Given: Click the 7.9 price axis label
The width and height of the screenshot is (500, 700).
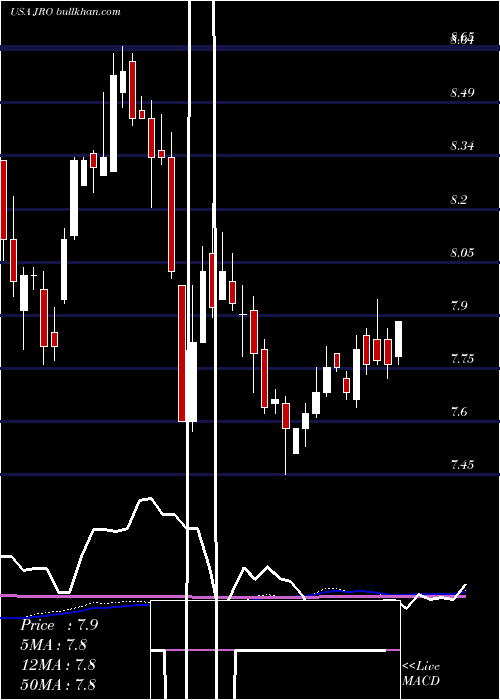Looking at the screenshot, I should tap(459, 306).
